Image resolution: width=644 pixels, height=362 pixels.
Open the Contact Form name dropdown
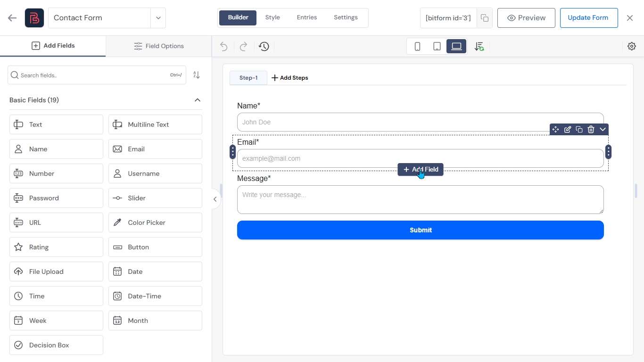pyautogui.click(x=158, y=18)
